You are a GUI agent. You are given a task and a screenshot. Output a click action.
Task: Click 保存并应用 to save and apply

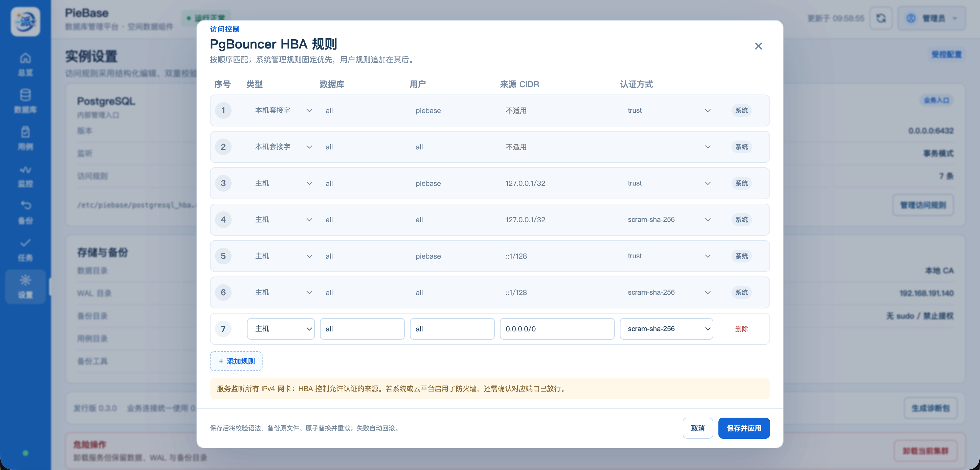[x=744, y=428]
